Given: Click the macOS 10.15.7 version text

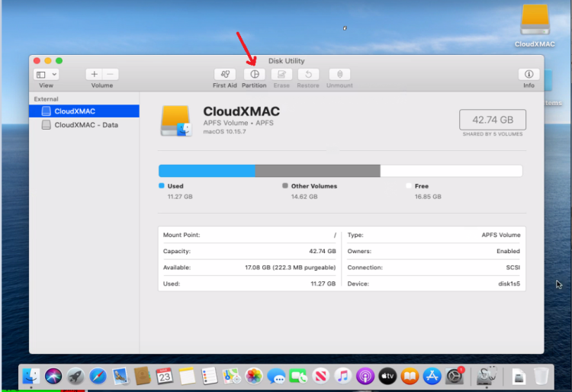Looking at the screenshot, I should (x=225, y=132).
